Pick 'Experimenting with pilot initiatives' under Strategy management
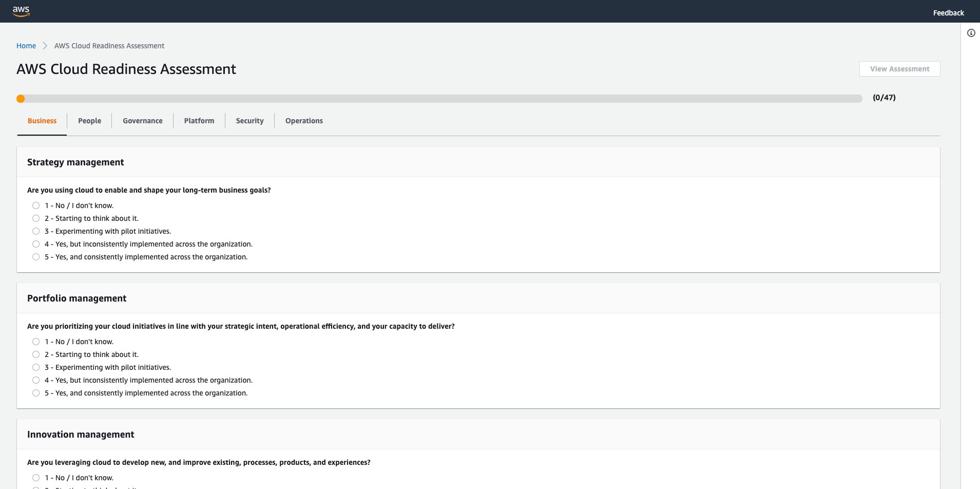The image size is (980, 489). coord(36,231)
